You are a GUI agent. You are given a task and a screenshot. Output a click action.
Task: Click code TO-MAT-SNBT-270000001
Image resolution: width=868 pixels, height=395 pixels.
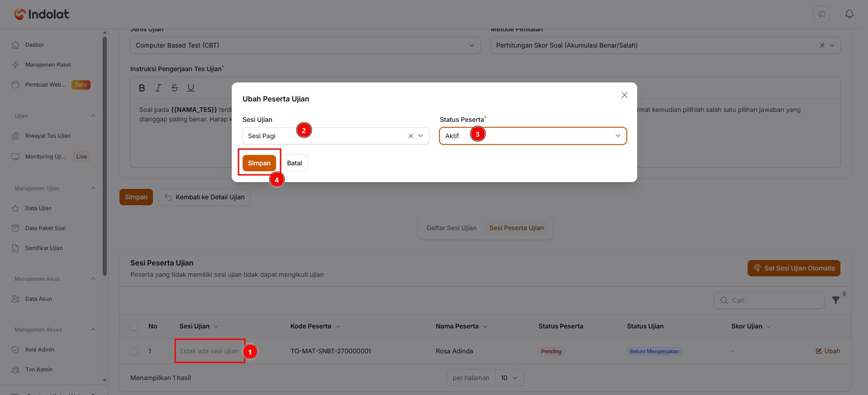pos(331,351)
